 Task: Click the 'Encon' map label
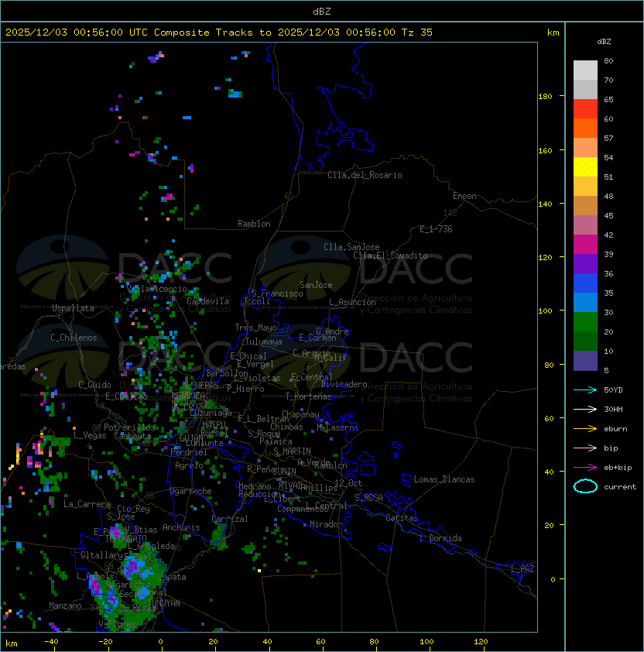tap(464, 196)
